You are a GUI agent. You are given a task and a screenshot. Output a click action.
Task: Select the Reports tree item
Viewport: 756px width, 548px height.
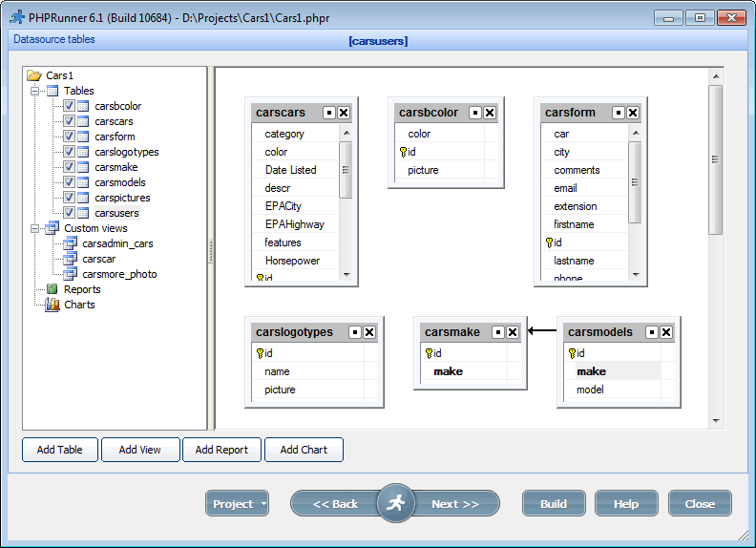82,289
